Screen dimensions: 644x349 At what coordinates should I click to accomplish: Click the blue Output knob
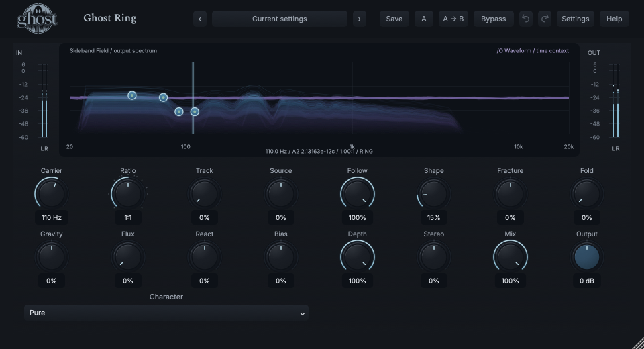click(x=586, y=257)
